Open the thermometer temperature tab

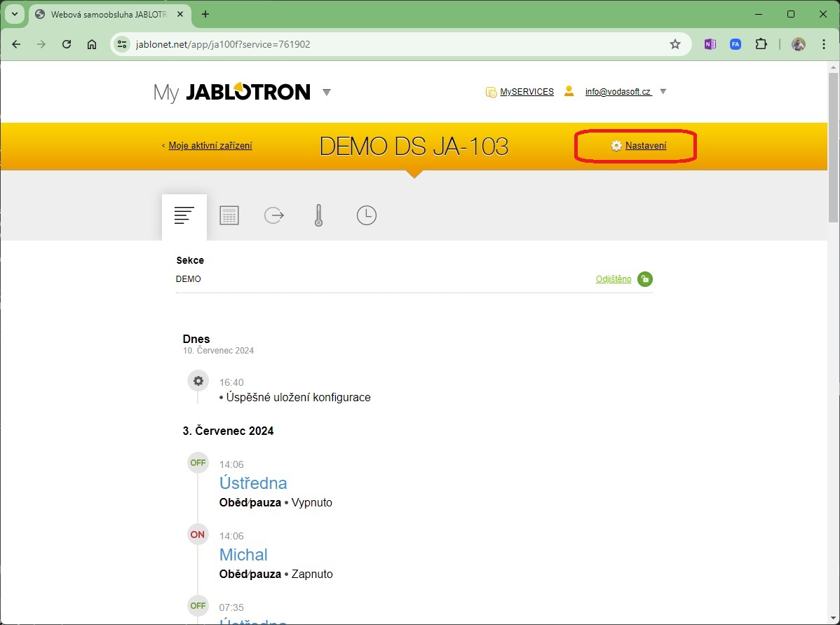click(319, 216)
